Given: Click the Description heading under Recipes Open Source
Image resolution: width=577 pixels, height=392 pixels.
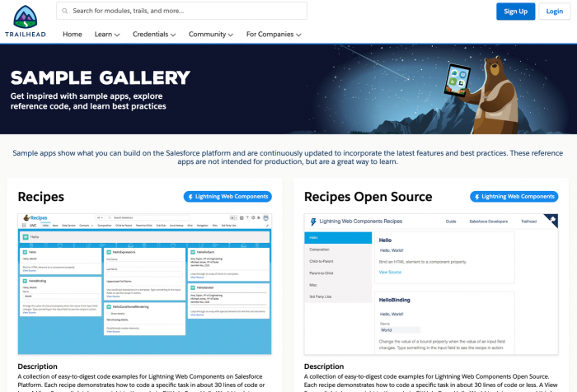Looking at the screenshot, I should tap(324, 366).
